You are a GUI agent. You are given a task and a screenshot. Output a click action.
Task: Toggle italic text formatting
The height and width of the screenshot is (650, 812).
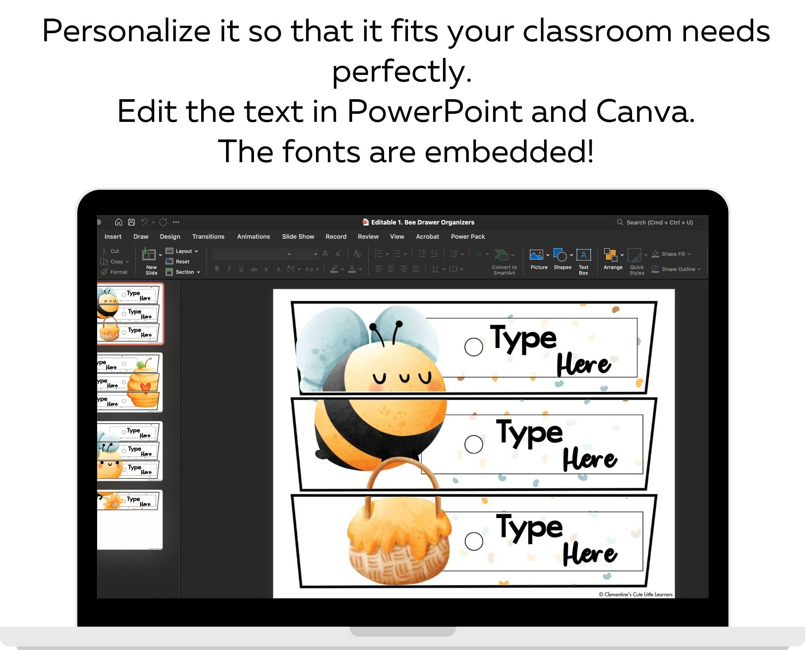(229, 269)
